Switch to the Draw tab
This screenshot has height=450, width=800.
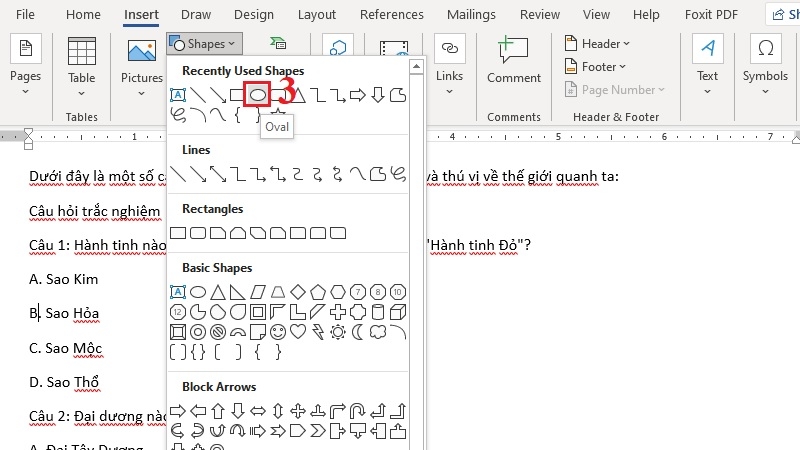point(196,14)
